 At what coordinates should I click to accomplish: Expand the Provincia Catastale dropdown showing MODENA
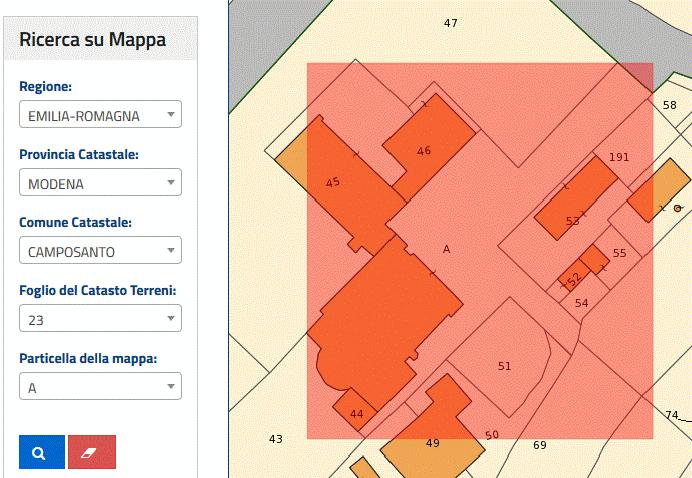pos(100,183)
